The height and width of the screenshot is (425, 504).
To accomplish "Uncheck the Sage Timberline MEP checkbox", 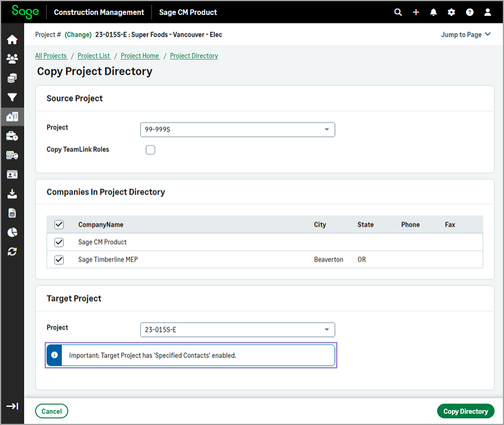I will click(x=59, y=259).
